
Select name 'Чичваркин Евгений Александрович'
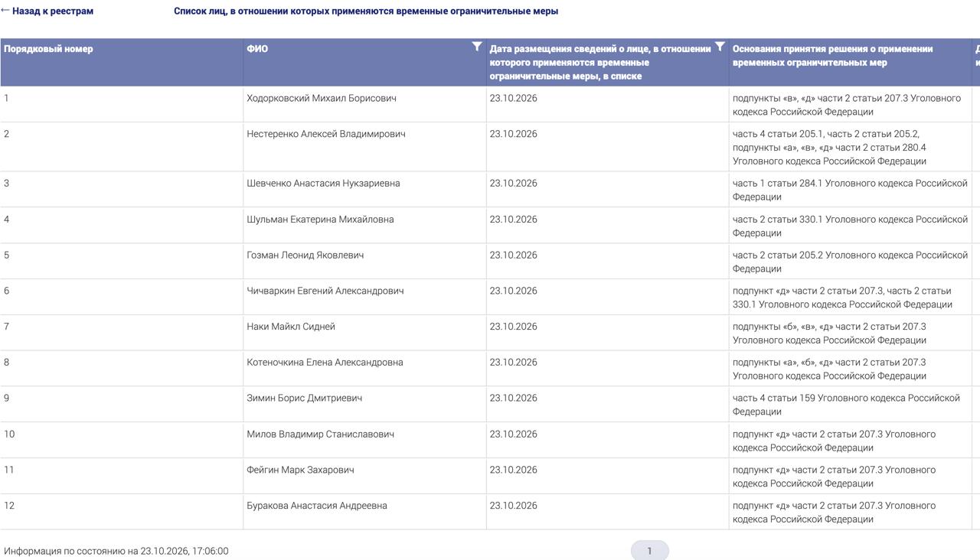coord(325,291)
